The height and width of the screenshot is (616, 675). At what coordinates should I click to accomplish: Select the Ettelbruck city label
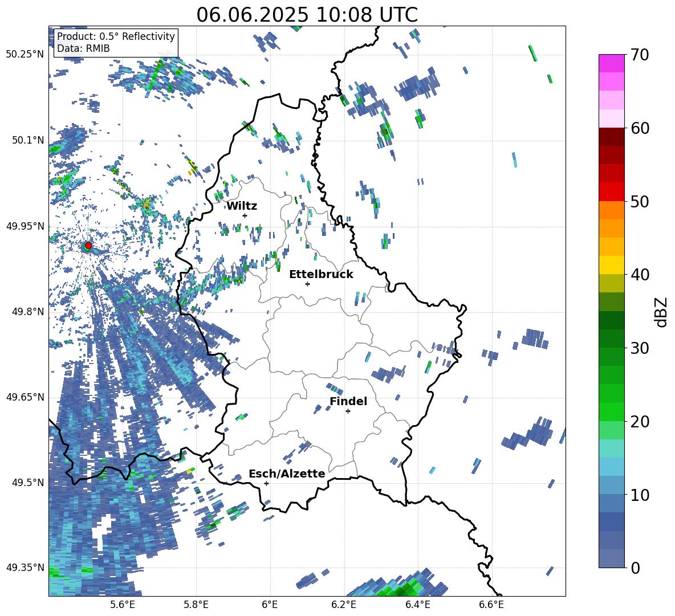pos(321,275)
